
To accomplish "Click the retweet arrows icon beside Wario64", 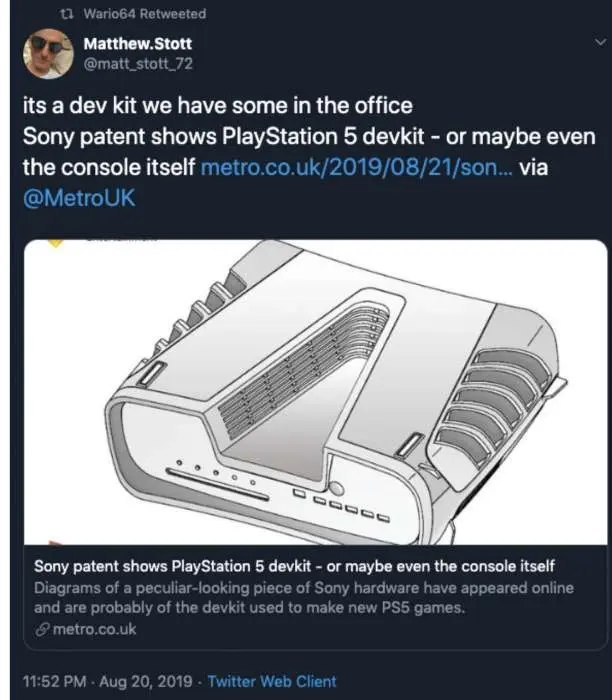I will pos(66,14).
